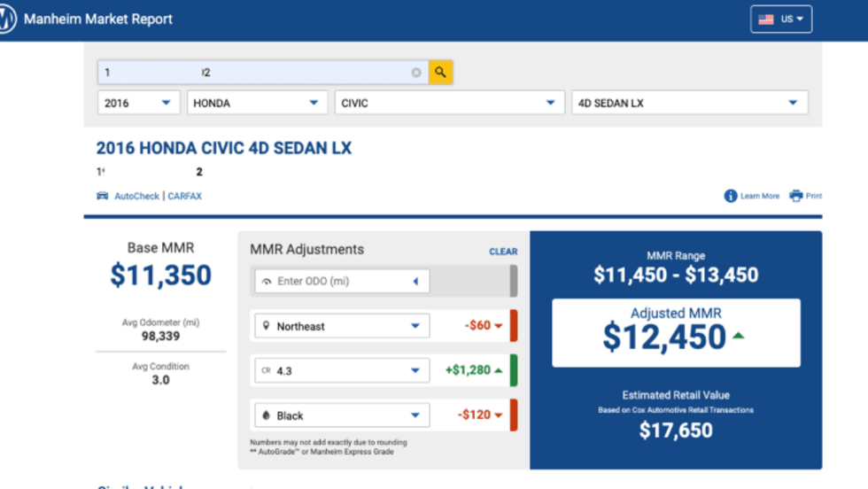Click the VIN search input box

click(257, 73)
